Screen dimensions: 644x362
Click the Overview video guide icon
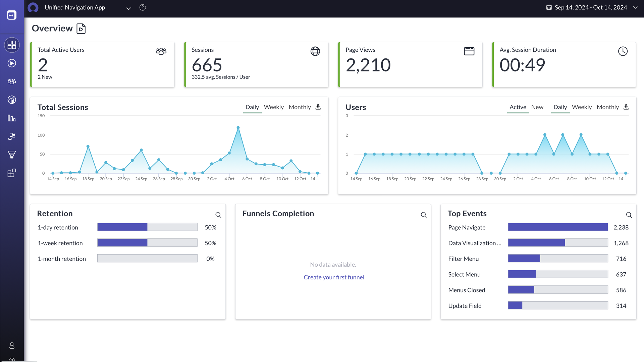pos(81,29)
